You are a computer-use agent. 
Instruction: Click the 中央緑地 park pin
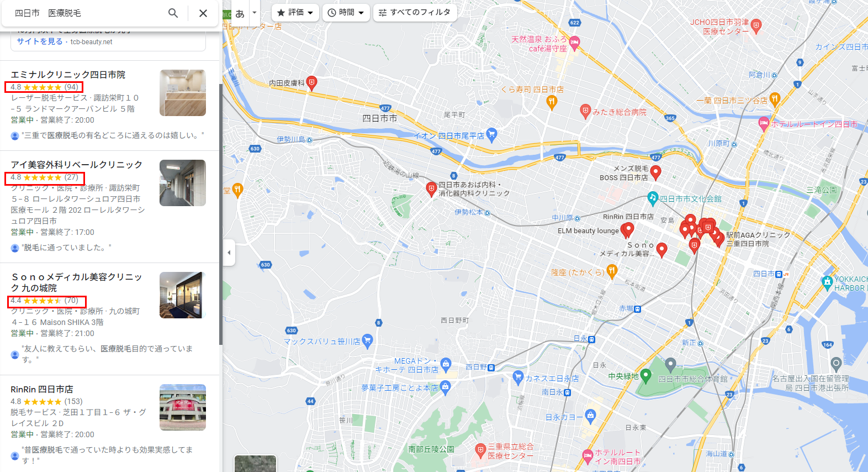coord(645,377)
